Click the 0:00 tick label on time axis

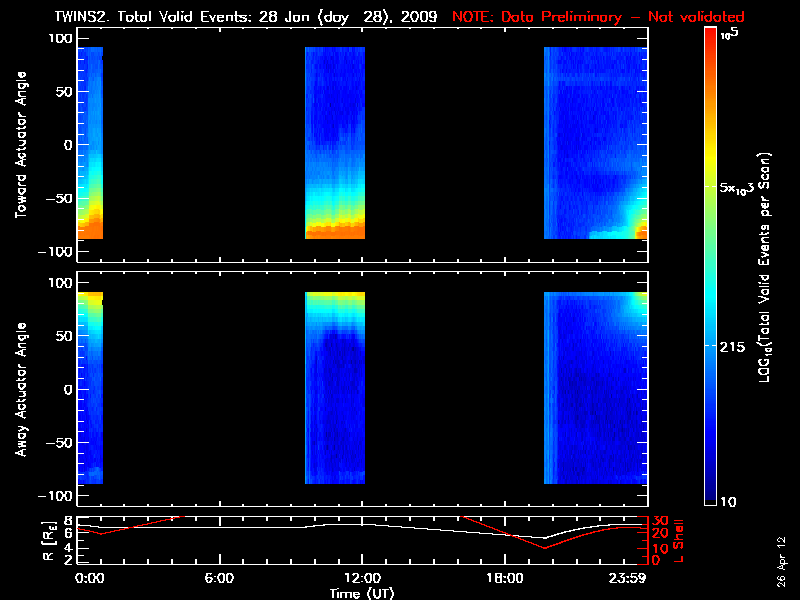[89, 578]
